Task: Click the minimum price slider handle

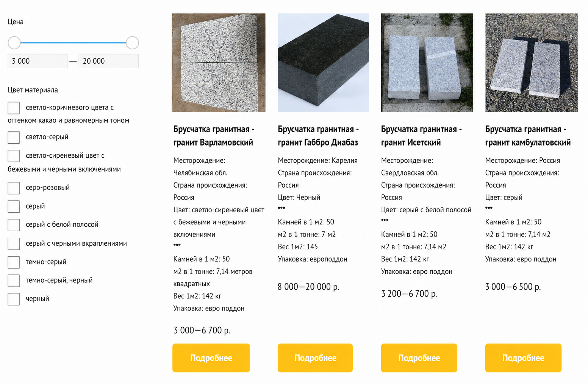Action: coord(14,43)
